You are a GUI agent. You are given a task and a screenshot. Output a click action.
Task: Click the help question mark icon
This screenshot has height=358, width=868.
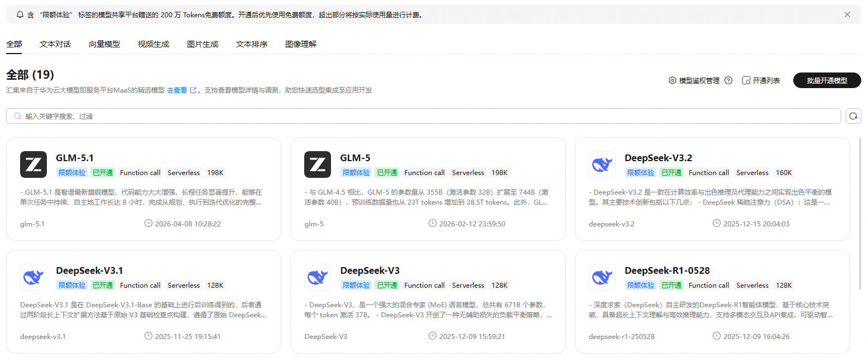[728, 80]
